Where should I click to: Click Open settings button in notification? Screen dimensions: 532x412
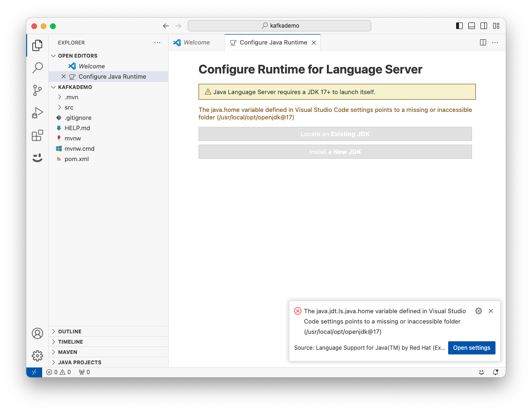pyautogui.click(x=472, y=347)
